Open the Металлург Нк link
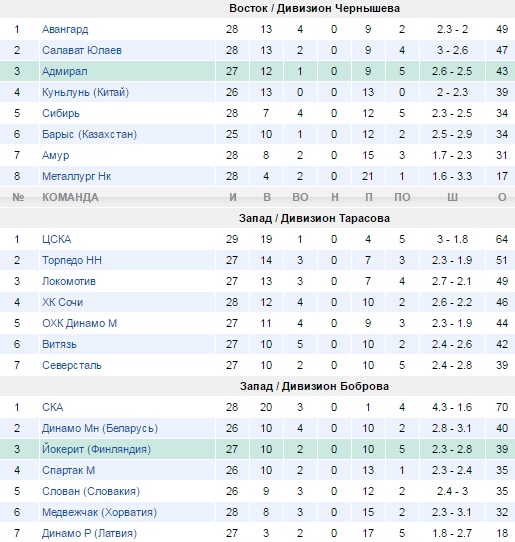Viewport: 515px width, 542px height. tap(76, 176)
